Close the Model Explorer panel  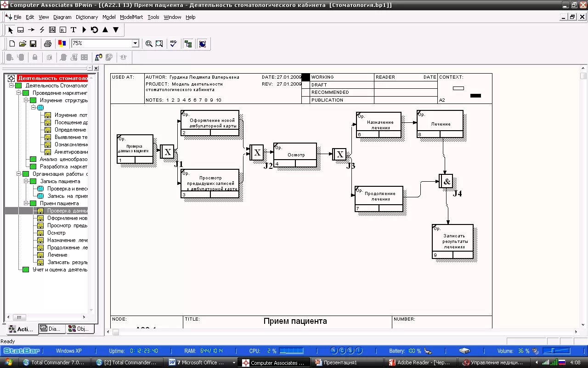[x=96, y=68]
